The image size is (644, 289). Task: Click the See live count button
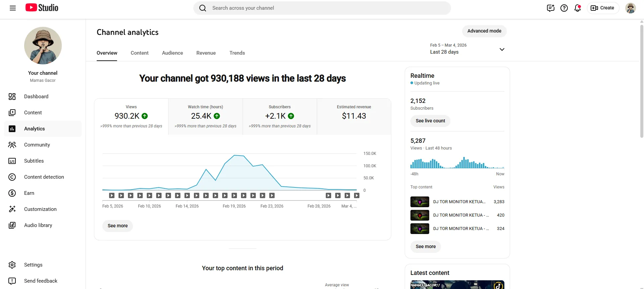click(x=430, y=121)
